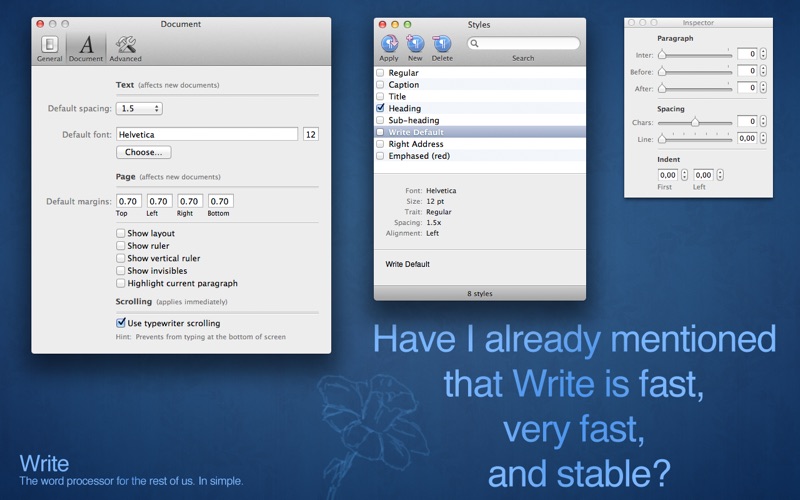Screen dimensions: 800x500
Task: Edit the Inter value field
Action: click(x=747, y=54)
